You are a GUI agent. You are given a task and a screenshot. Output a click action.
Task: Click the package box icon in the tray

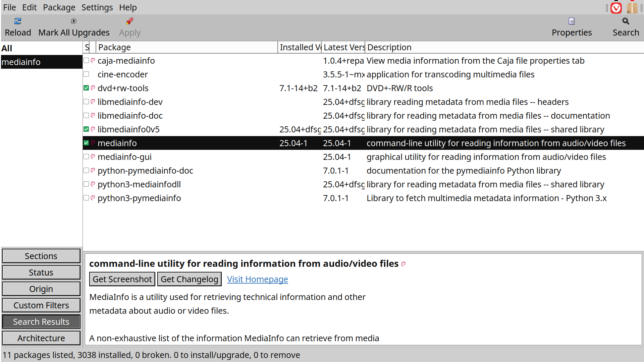coord(632,8)
